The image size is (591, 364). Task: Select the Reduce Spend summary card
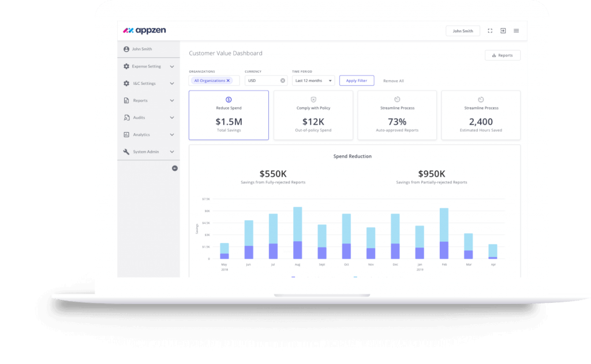click(x=229, y=115)
